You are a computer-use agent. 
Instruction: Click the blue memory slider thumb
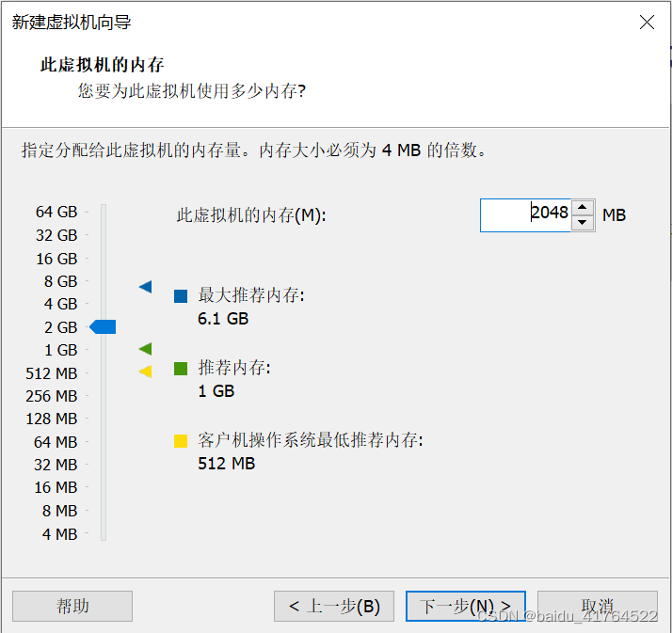103,326
